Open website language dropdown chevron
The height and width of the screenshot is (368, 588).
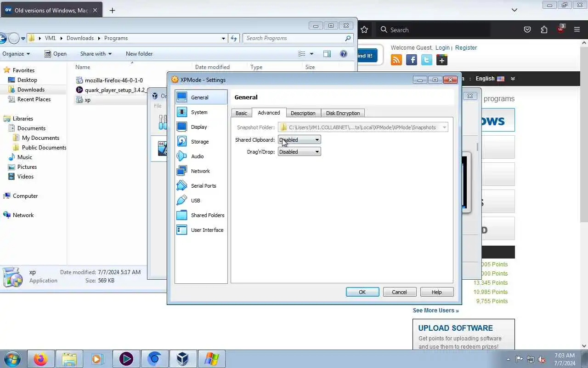[x=513, y=79]
